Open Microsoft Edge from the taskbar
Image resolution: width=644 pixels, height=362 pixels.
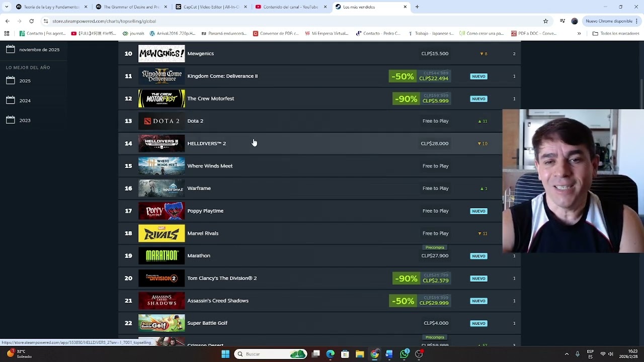(x=330, y=354)
